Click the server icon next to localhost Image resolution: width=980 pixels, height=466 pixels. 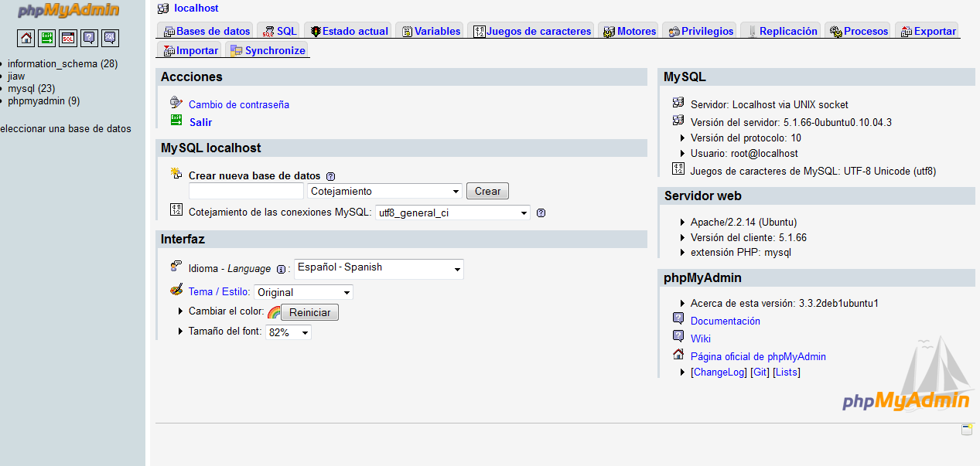tap(162, 9)
